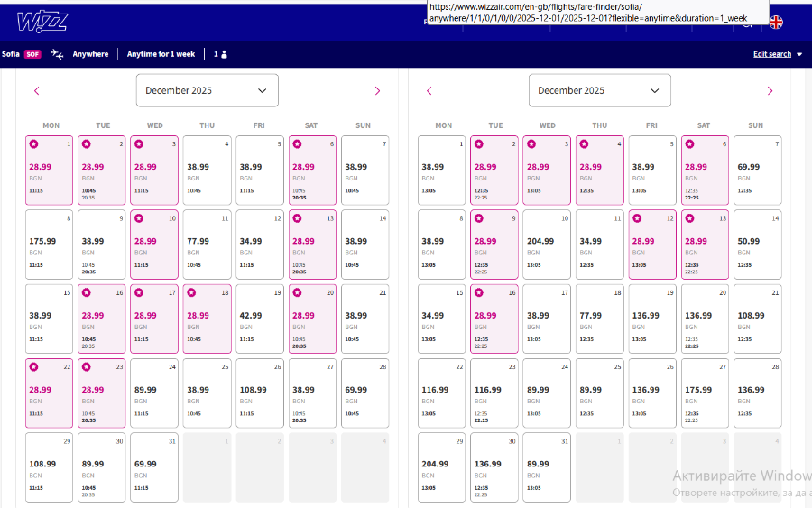The image size is (812, 508).
Task: Click the Anywhere destination
Action: click(x=90, y=54)
